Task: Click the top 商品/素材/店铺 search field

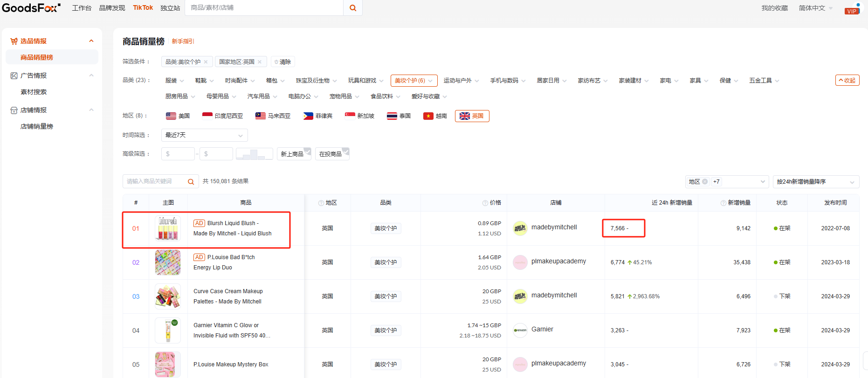Action: 264,8
